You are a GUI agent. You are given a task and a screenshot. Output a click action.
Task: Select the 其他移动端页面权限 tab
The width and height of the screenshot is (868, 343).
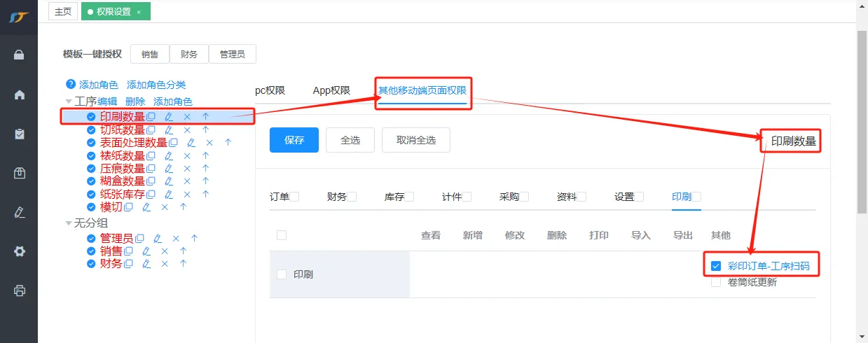pos(422,90)
